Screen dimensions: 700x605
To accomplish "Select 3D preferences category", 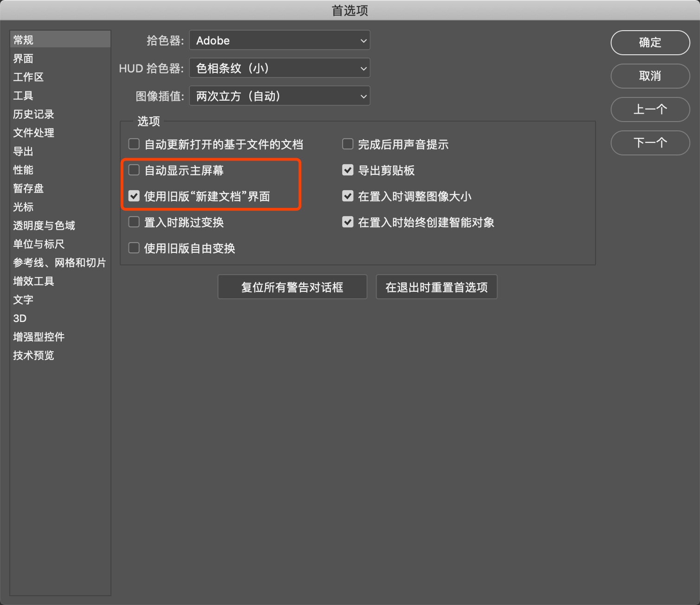I will 60,318.
